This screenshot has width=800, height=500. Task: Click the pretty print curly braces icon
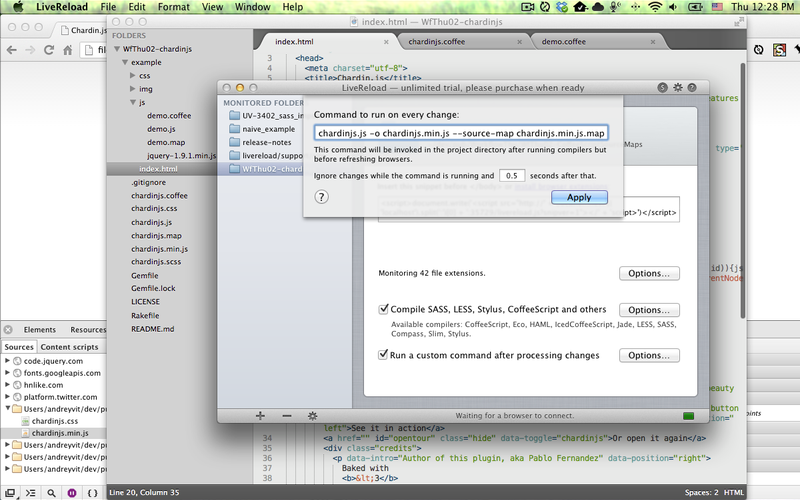tap(92, 493)
